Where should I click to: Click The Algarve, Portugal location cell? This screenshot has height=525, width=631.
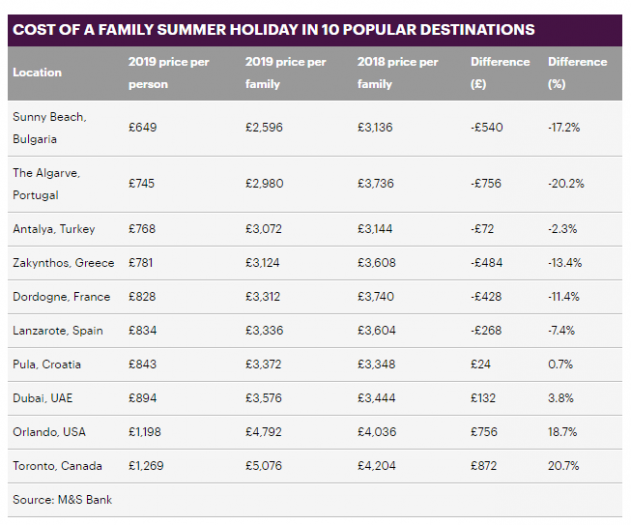(46, 184)
